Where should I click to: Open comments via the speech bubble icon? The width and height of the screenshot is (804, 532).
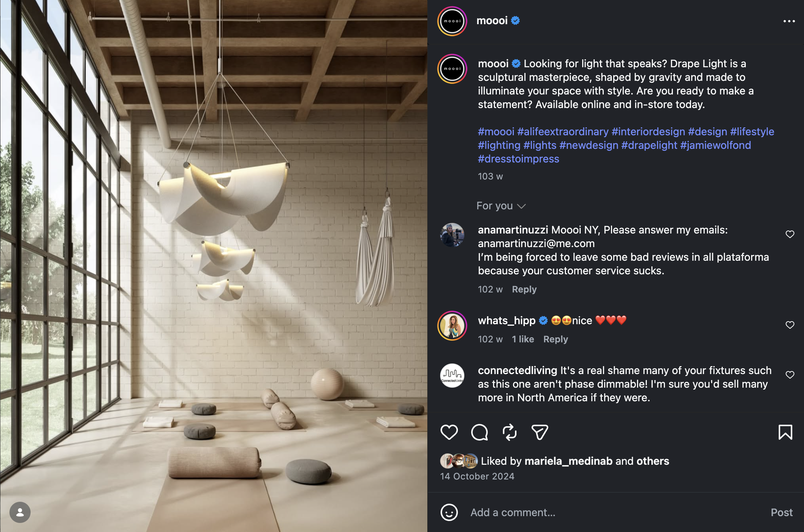click(479, 432)
